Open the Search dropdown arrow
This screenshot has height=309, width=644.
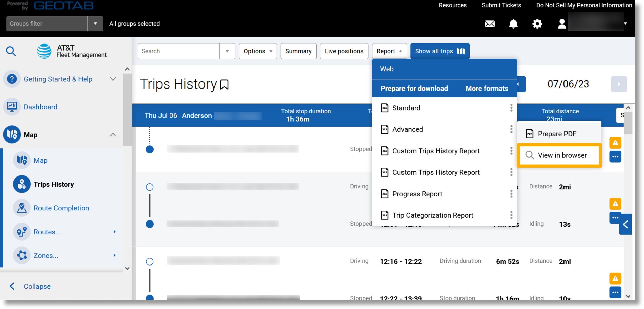tap(227, 51)
